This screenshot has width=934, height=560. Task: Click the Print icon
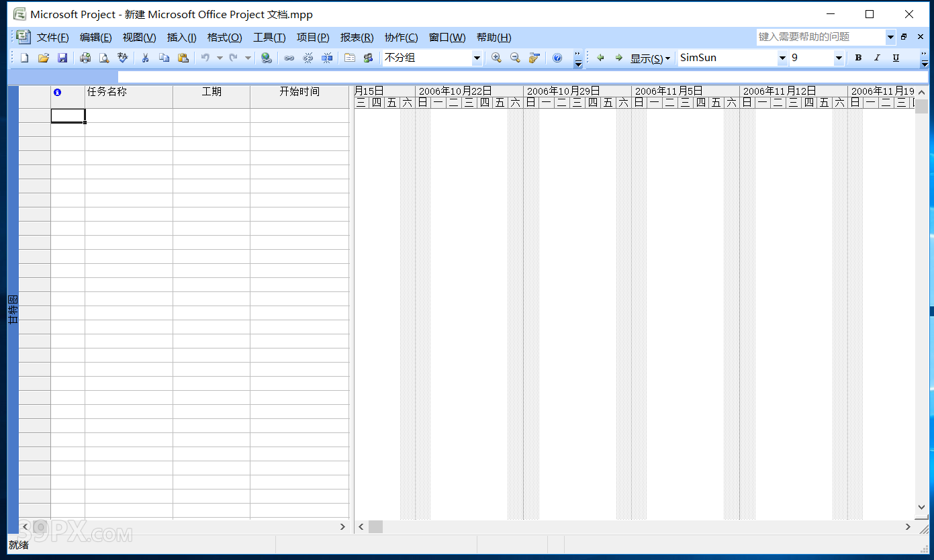tap(85, 58)
